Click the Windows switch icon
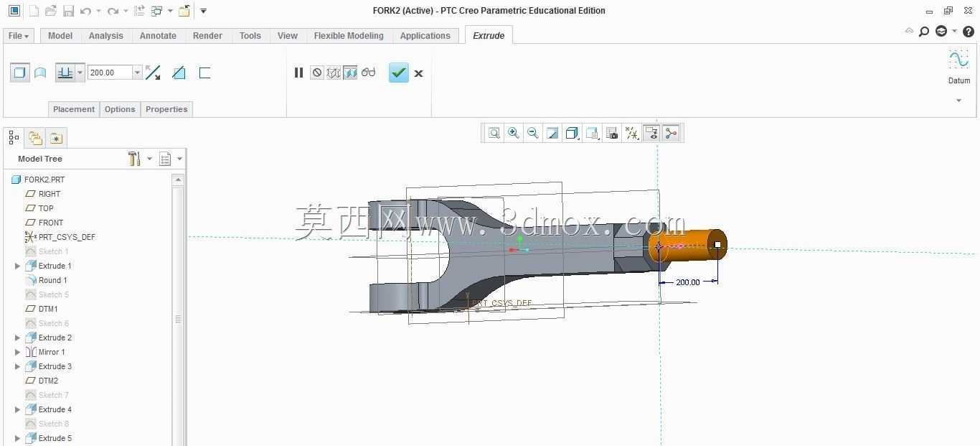 click(157, 11)
